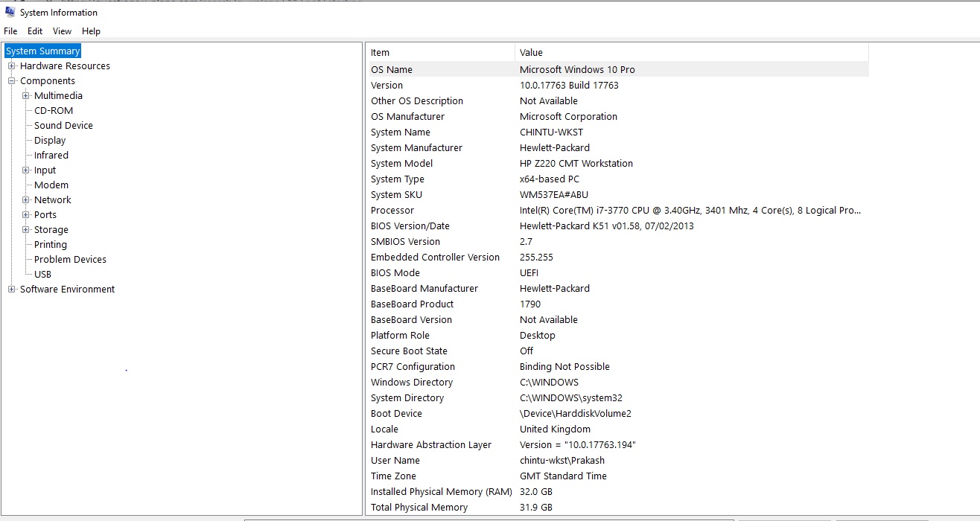Sort by the Value column header
Screen dimensions: 980x521
coord(691,53)
